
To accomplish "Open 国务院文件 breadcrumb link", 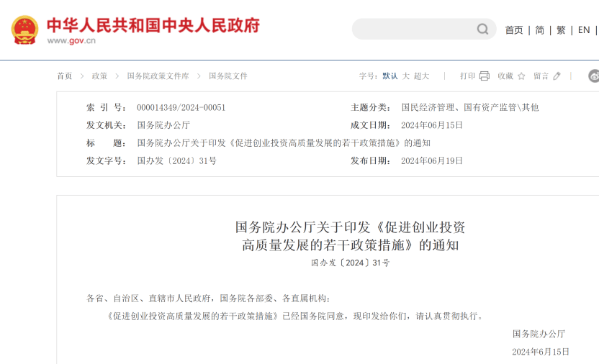I will click(228, 76).
